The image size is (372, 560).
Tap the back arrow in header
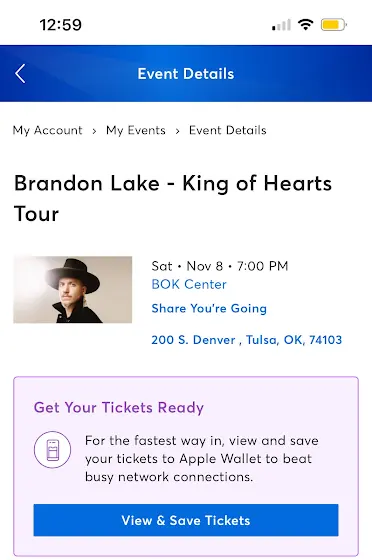[x=20, y=74]
